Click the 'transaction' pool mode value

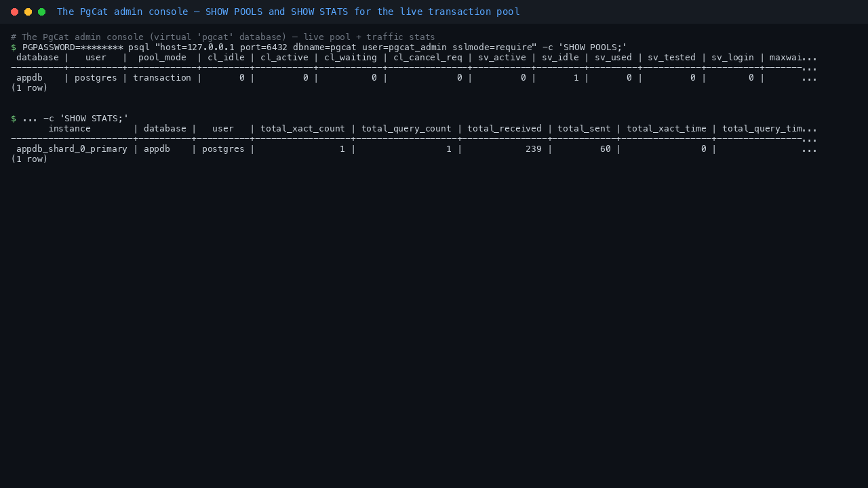point(162,77)
